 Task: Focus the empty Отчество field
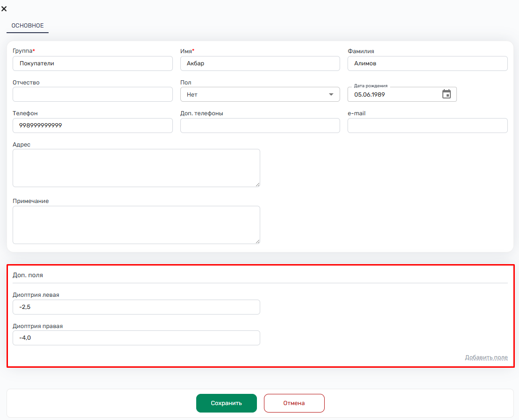click(92, 94)
